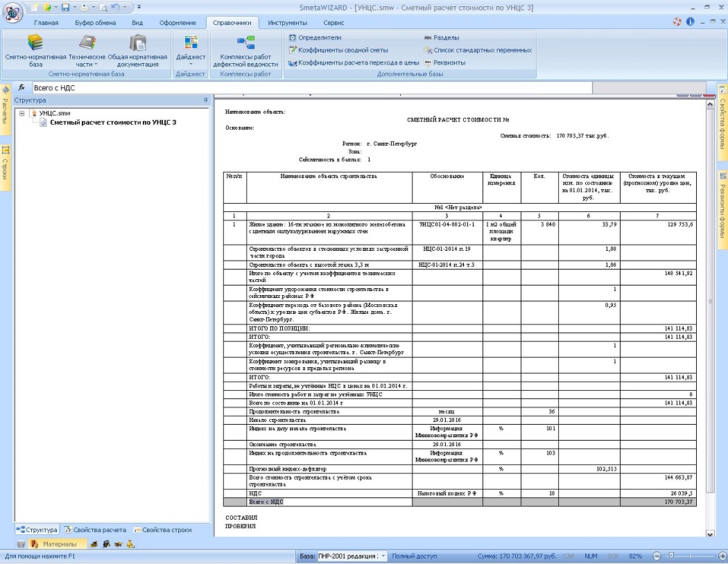The width and height of the screenshot is (728, 564).
Task: Click the zoom out minus button
Action: tap(657, 556)
